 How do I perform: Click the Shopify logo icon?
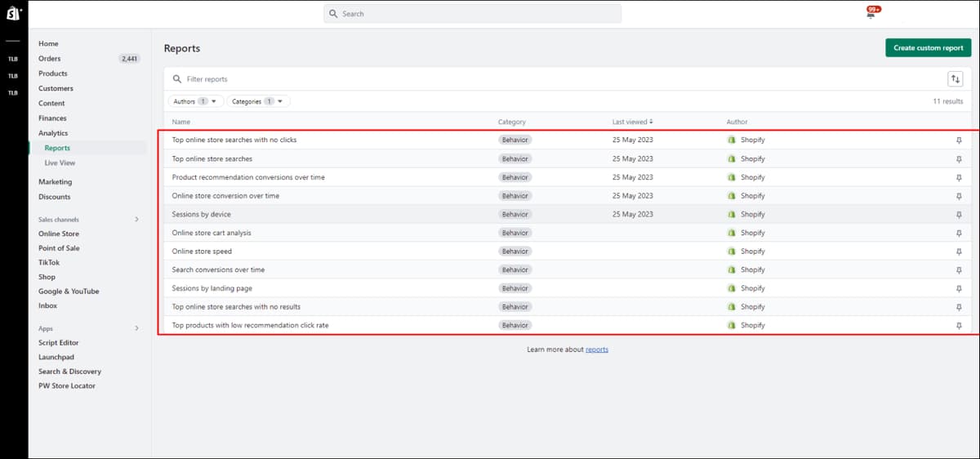(12, 14)
